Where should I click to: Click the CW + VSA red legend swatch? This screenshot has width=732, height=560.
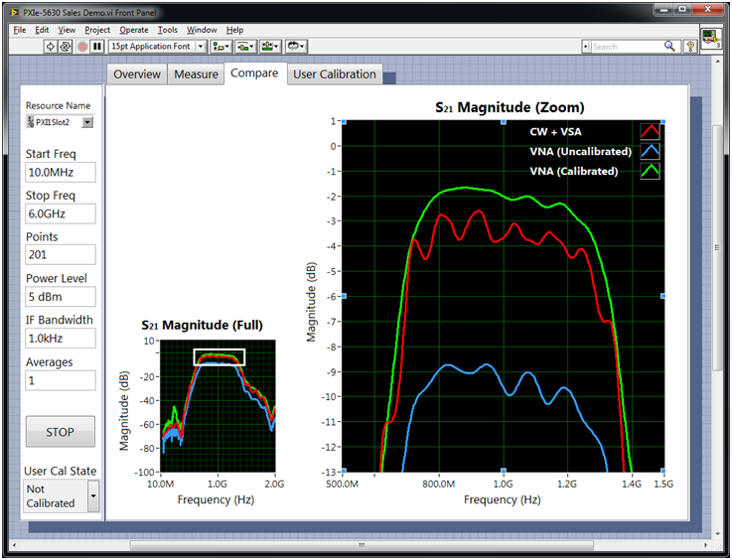[650, 131]
